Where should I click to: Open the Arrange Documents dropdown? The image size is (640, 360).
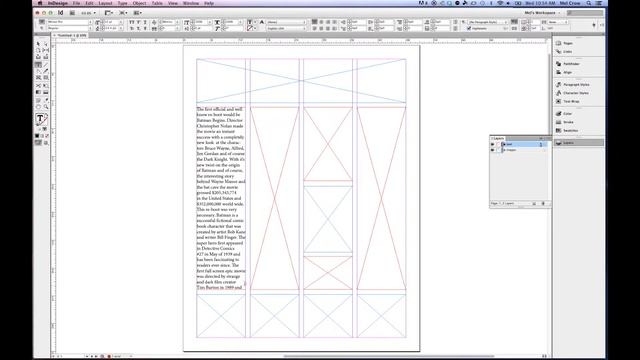[138, 13]
